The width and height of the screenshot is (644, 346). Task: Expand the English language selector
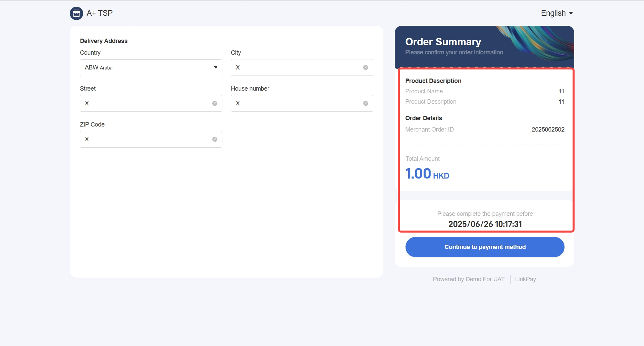tap(556, 13)
